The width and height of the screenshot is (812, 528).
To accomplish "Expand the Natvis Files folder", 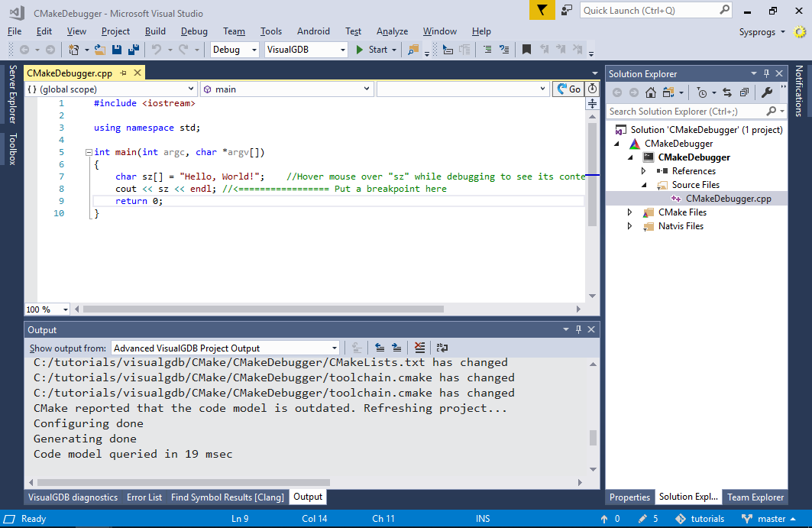I will tap(629, 226).
